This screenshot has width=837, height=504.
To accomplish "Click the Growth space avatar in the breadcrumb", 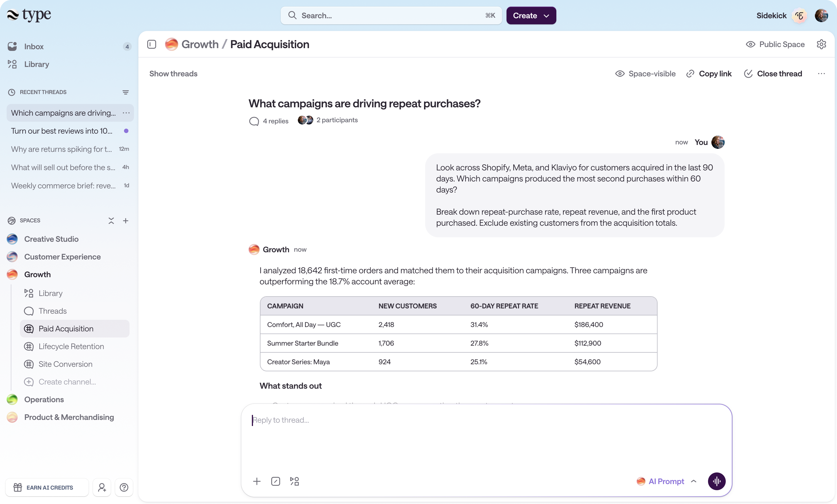I will pos(172,45).
